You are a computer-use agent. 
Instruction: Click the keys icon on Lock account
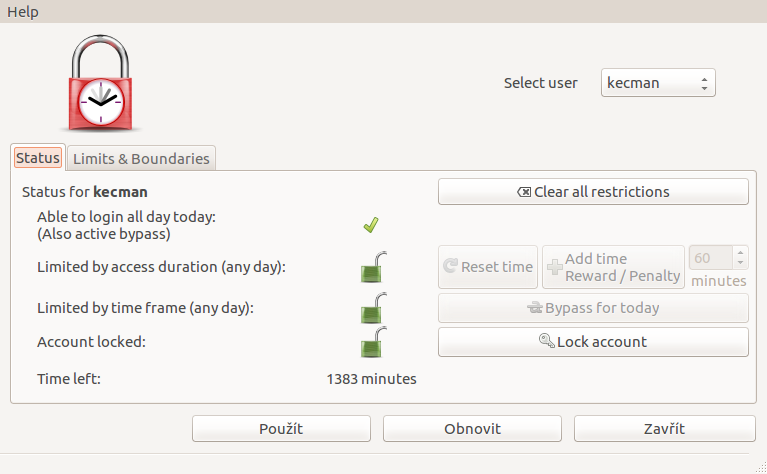coord(546,340)
